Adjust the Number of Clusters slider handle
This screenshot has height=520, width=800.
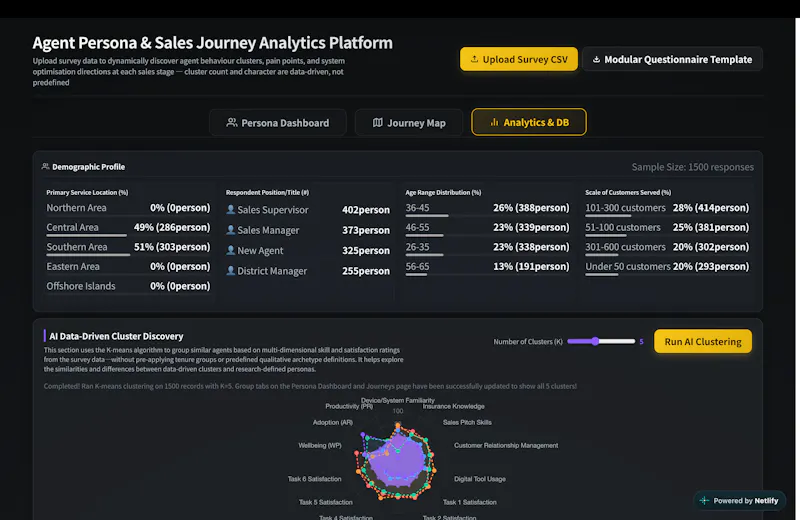click(595, 341)
